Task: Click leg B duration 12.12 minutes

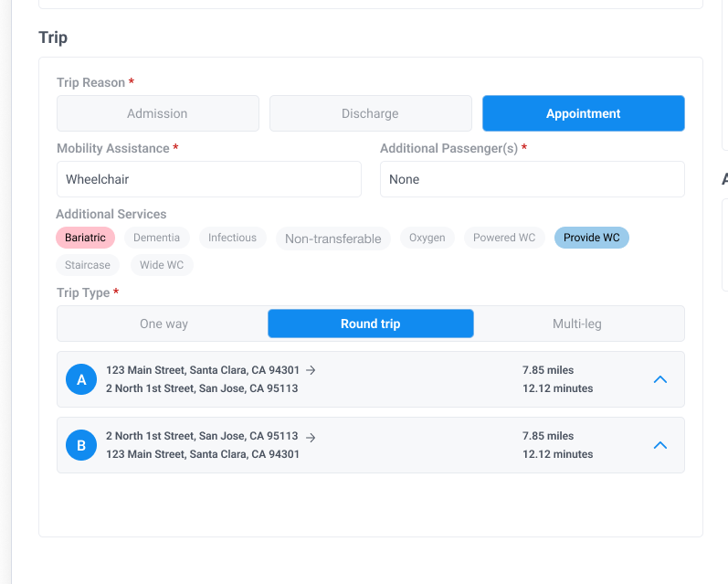Action: pyautogui.click(x=557, y=454)
